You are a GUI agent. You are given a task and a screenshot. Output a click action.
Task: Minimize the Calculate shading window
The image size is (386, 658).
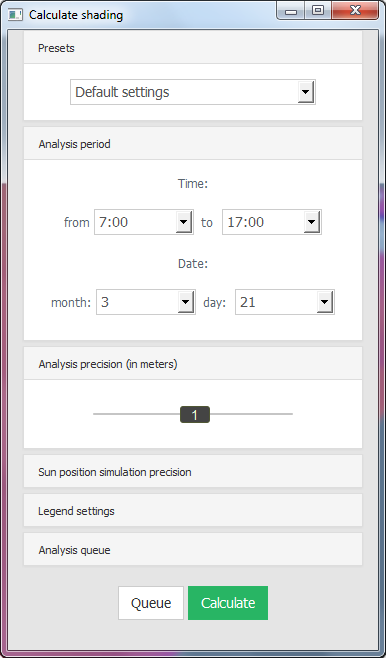click(291, 11)
